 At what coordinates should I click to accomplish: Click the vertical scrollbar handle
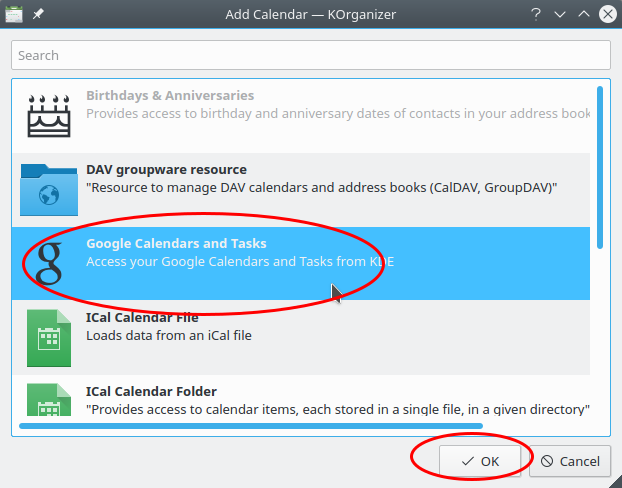coord(600,167)
